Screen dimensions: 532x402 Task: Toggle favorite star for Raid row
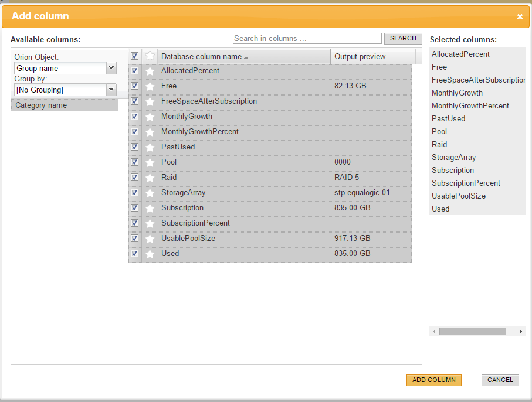point(150,178)
